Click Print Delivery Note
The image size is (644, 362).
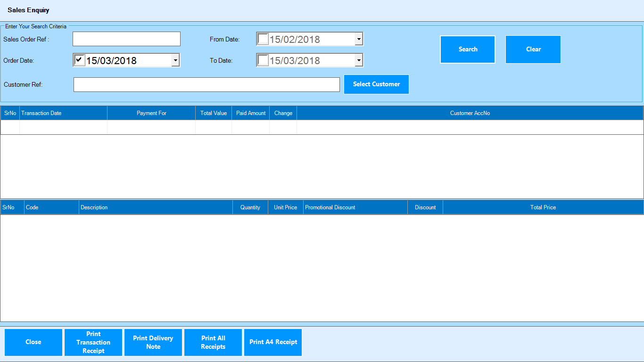(153, 342)
